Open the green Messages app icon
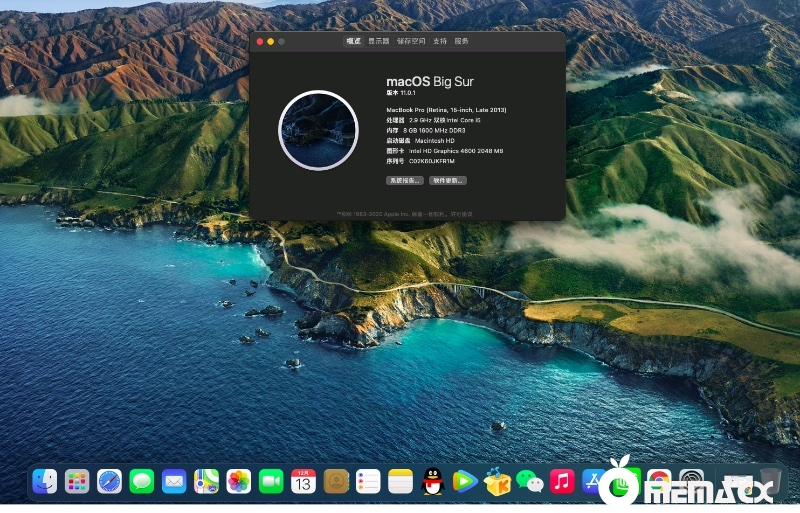Viewport: 800px width, 513px height. tap(142, 481)
